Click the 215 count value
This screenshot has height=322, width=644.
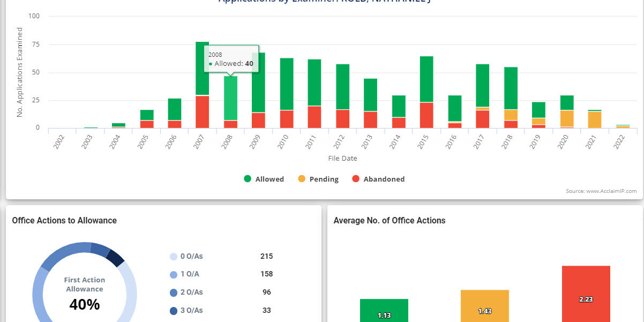267,256
